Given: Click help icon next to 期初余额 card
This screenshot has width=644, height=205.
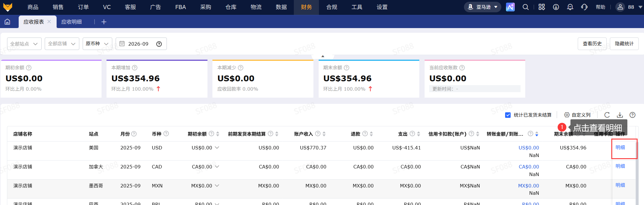Looking at the screenshot, I should coord(29,68).
